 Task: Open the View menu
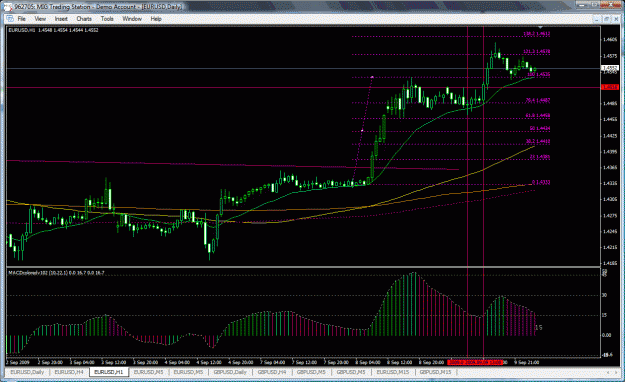point(40,19)
